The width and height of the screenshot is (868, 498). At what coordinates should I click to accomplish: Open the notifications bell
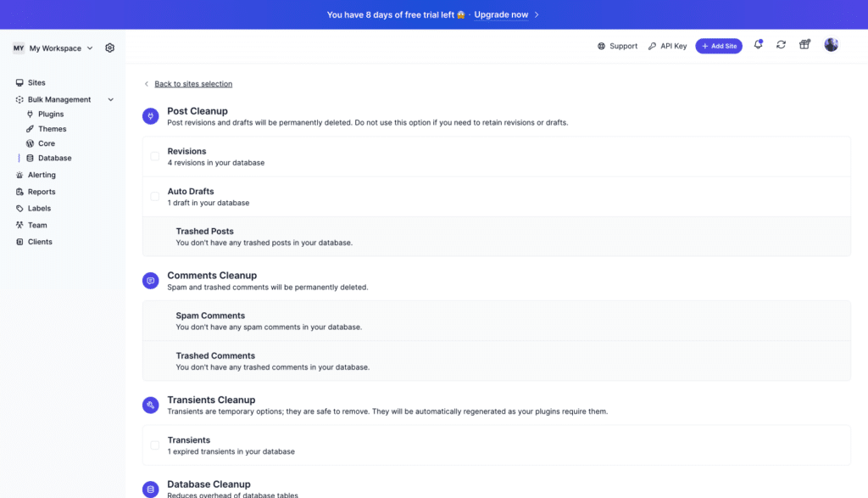pyautogui.click(x=758, y=45)
